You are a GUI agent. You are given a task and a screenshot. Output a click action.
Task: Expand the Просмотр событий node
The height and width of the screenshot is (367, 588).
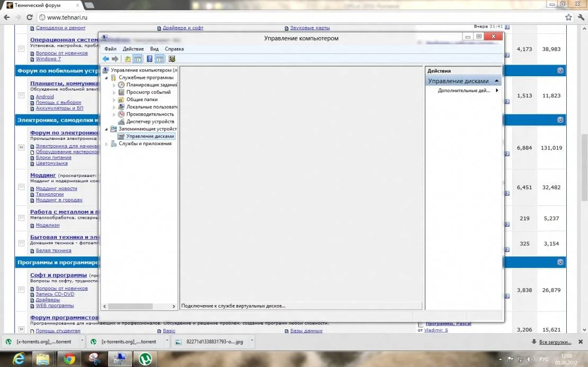[x=114, y=93]
